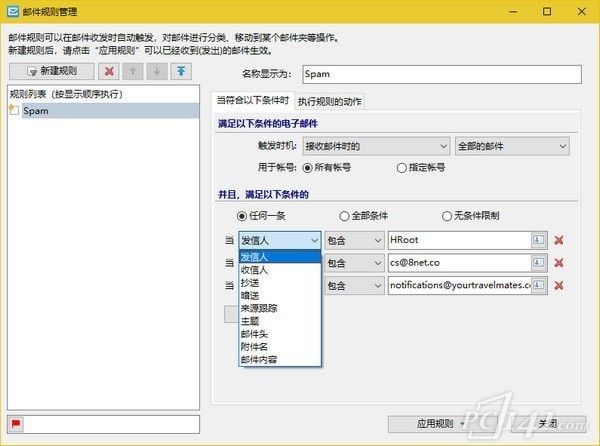This screenshot has height=446, width=600.
Task: Select the 所有帐号 radio button
Action: pos(308,168)
